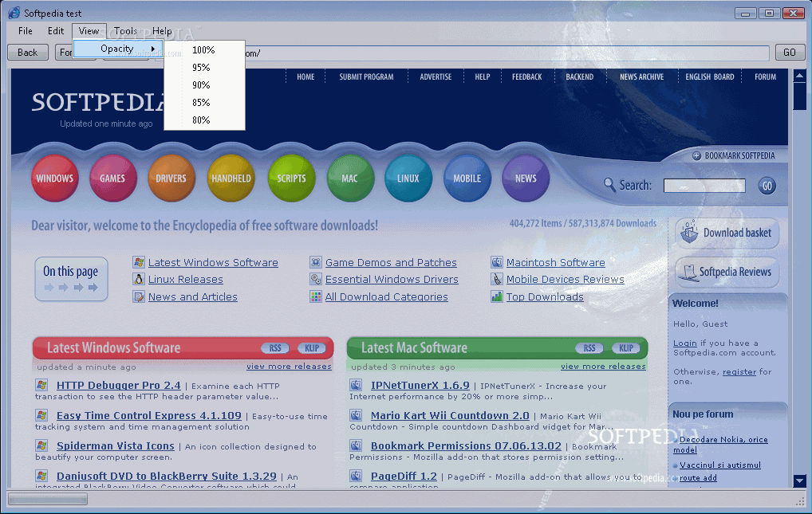Click KLIP in Latest Windows Software header
The width and height of the screenshot is (812, 514).
tap(312, 347)
